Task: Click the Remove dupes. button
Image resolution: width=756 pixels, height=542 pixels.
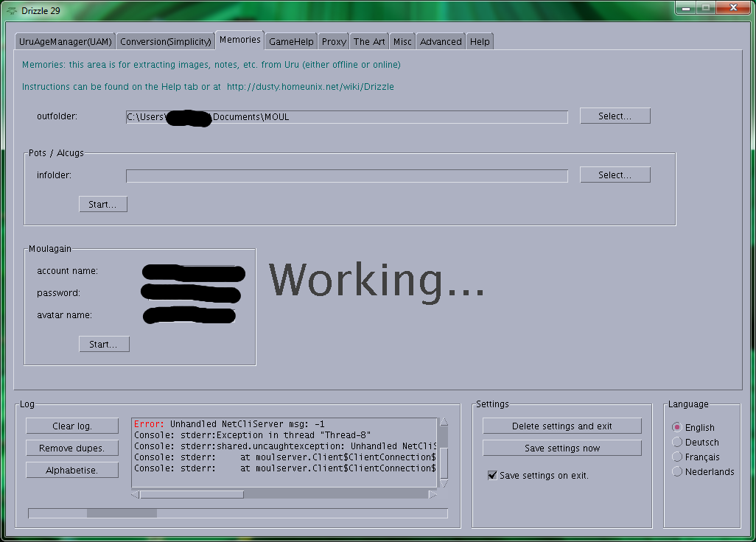Action: [71, 448]
